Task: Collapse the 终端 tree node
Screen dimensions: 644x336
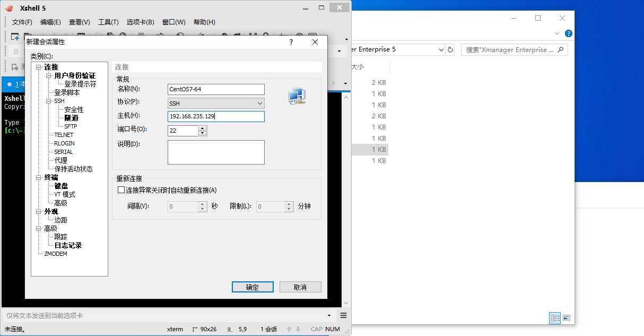Action: (x=39, y=177)
